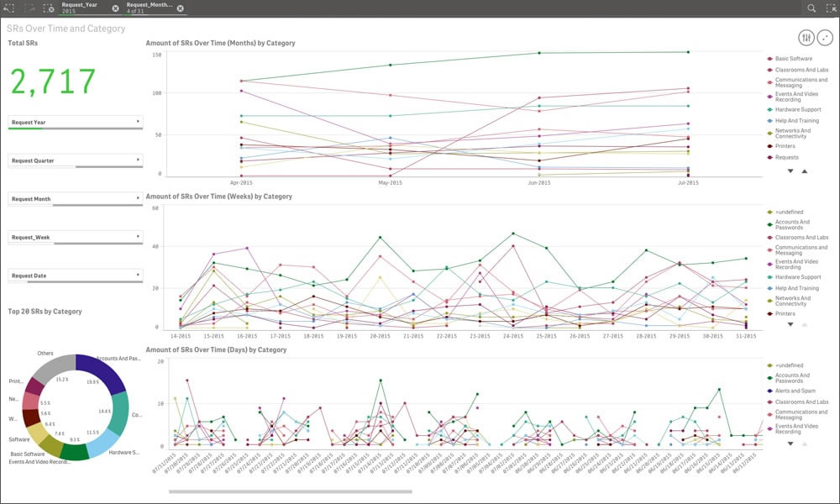The image size is (840, 504).
Task: Open exploration menu sliders icon
Action: 806,38
